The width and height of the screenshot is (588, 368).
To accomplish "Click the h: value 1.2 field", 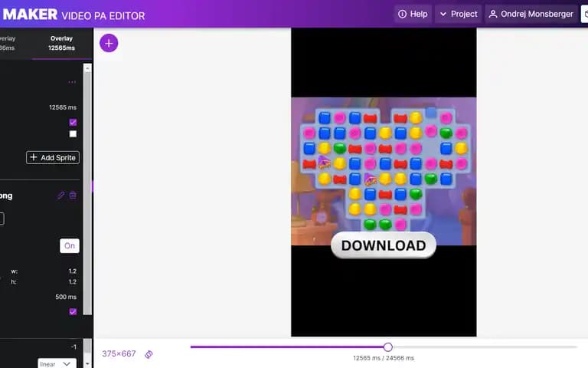I will coord(73,281).
